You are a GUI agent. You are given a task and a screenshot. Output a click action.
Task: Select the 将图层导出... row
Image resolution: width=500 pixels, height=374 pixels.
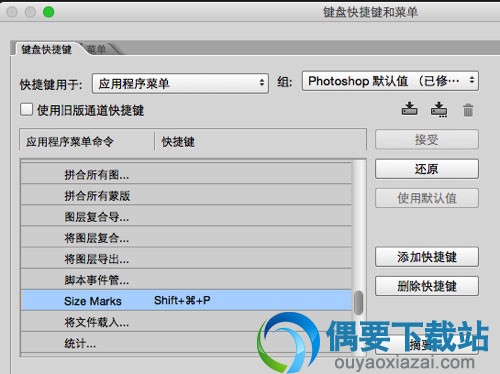[x=186, y=259]
